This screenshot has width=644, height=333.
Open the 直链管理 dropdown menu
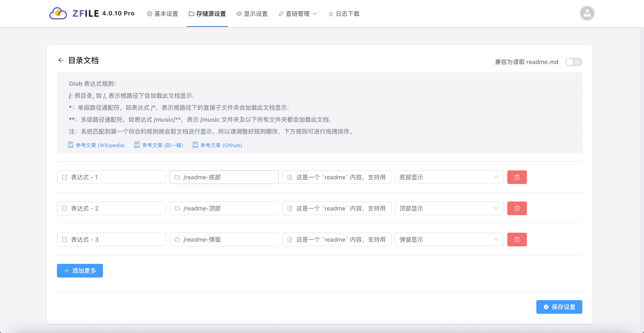(x=297, y=14)
